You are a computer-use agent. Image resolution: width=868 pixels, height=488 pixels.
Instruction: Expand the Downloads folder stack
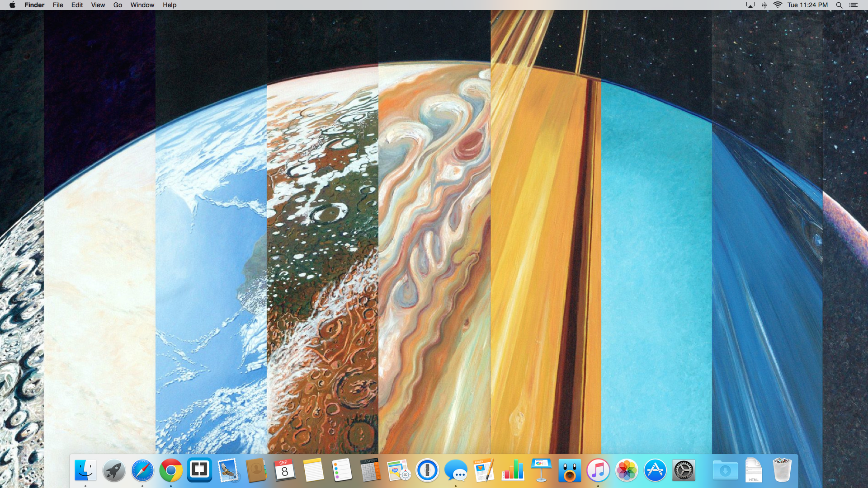725,471
